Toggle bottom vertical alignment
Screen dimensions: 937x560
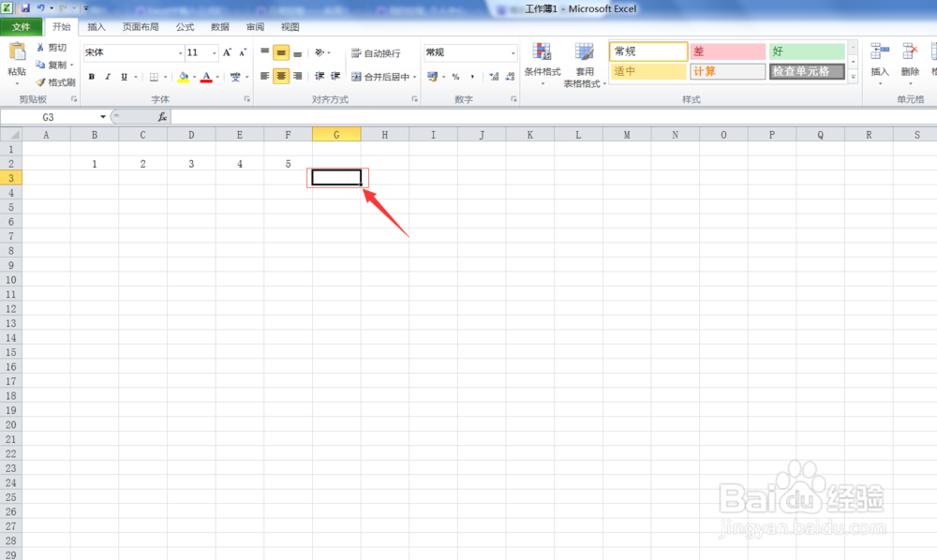point(298,52)
